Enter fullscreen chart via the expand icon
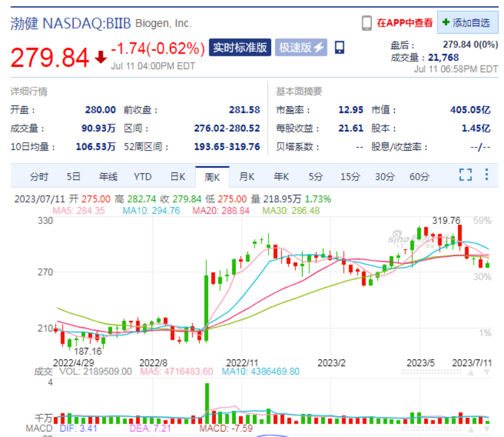 point(465,175)
